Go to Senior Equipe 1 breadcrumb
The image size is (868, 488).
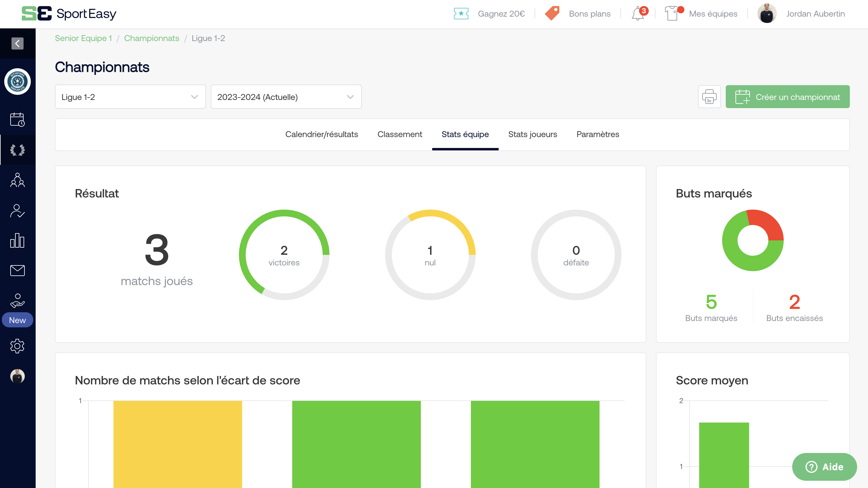83,38
